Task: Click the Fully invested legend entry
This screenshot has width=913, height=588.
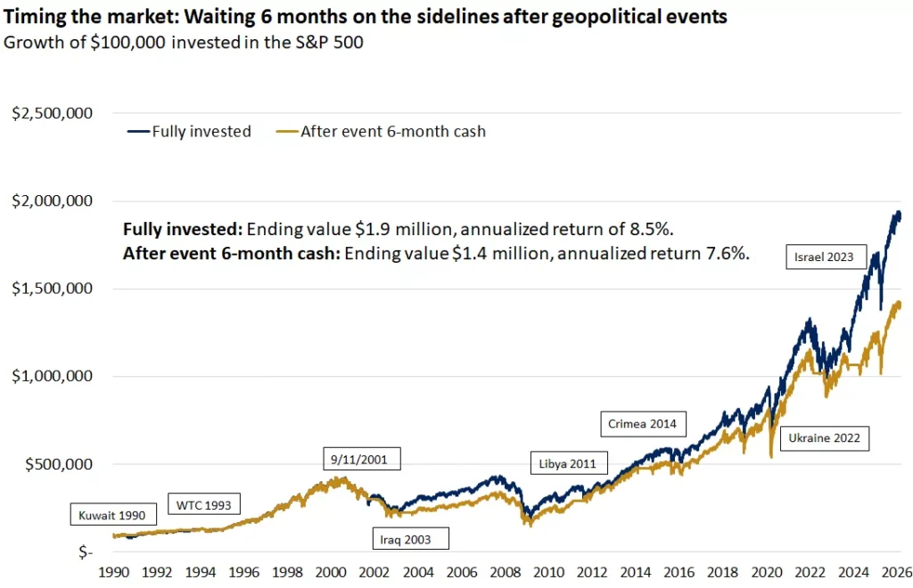Action: tap(189, 132)
